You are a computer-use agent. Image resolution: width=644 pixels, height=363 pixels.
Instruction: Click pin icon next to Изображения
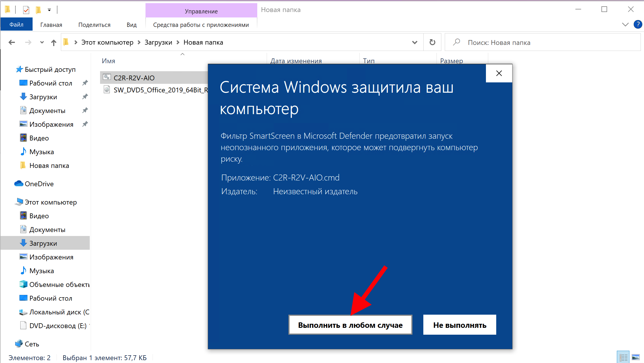pos(85,124)
